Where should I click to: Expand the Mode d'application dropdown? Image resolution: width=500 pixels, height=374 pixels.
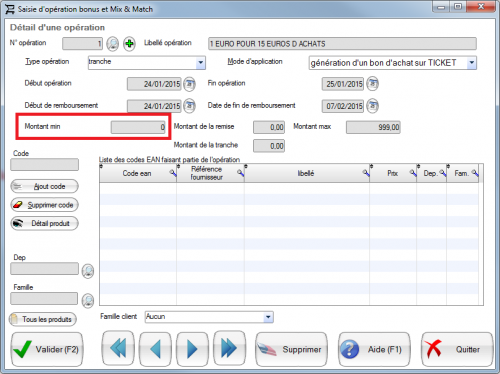[471, 63]
